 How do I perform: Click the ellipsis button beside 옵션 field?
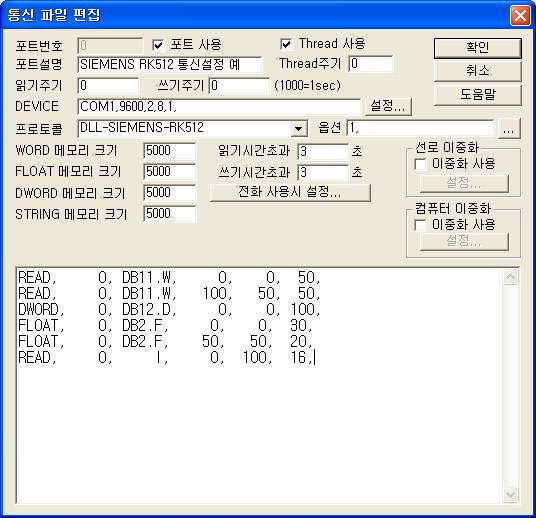(509, 129)
